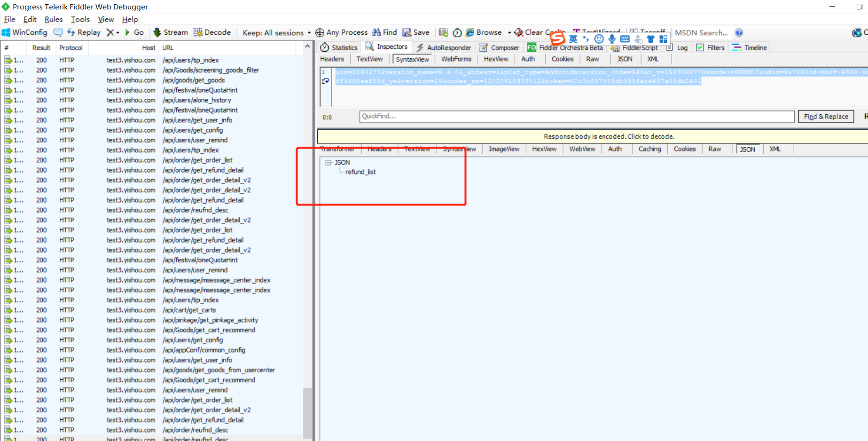
Task: Click session list scroll up arrow
Action: [x=307, y=46]
